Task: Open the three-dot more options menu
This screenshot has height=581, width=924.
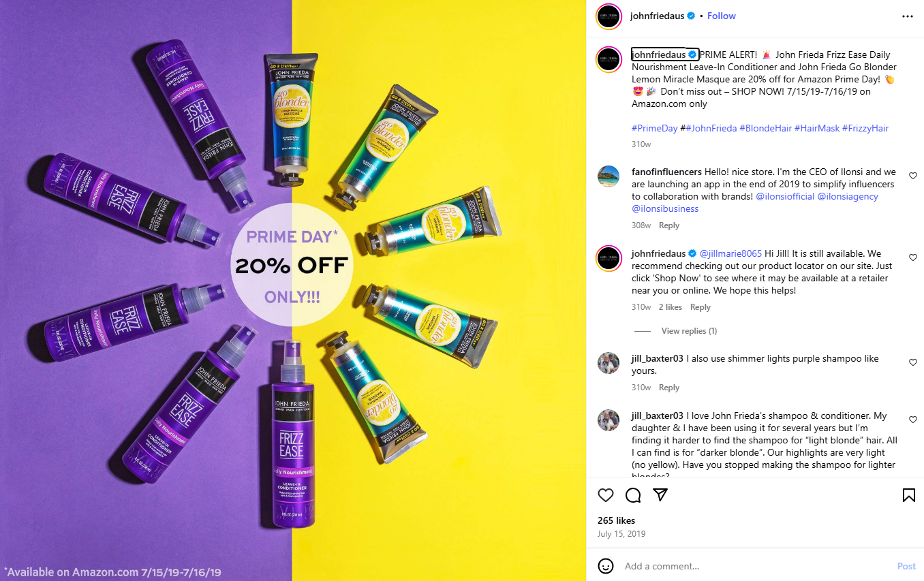Action: tap(907, 16)
